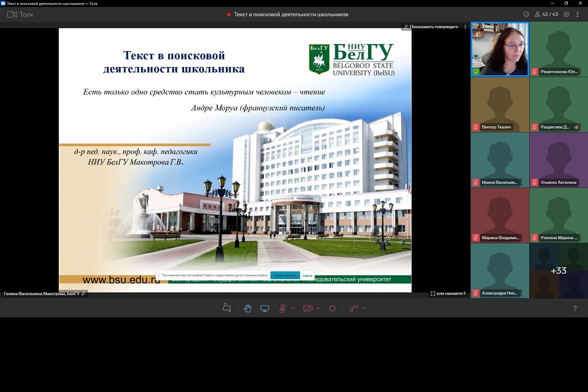Start screen sharing with monitor icon
588x392 pixels.
pyautogui.click(x=265, y=309)
